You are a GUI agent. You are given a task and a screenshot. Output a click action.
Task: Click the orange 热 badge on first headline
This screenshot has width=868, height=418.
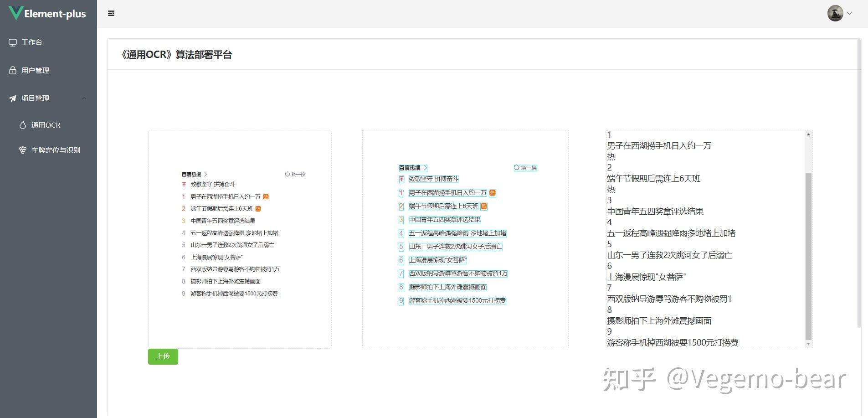click(x=266, y=196)
